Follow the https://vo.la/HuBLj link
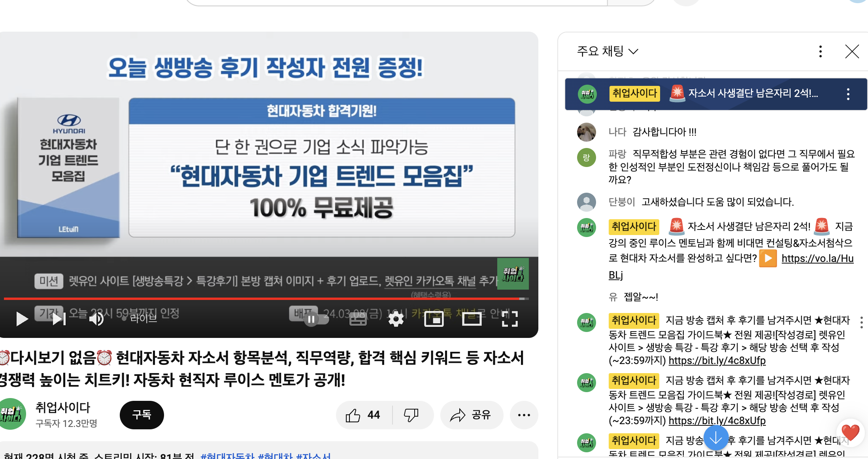 817,258
